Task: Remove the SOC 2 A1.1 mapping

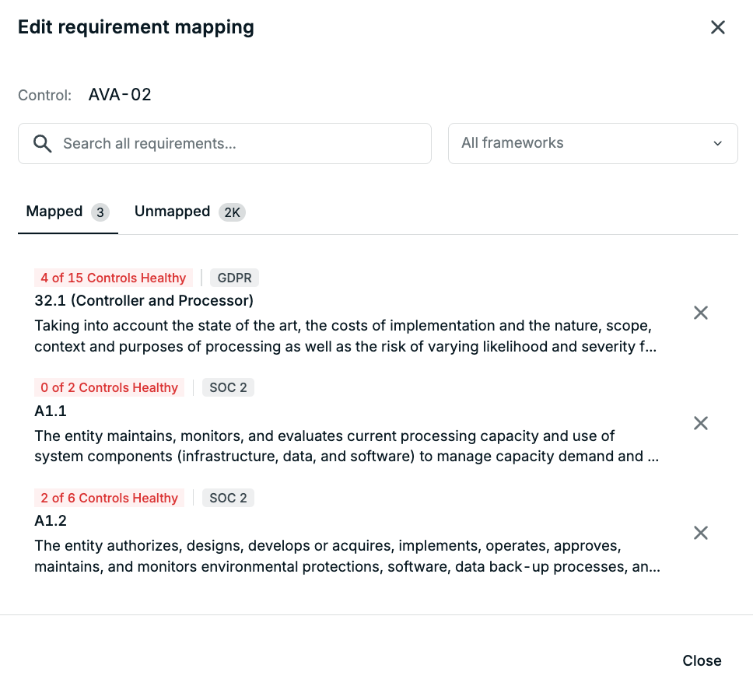Action: tap(701, 423)
